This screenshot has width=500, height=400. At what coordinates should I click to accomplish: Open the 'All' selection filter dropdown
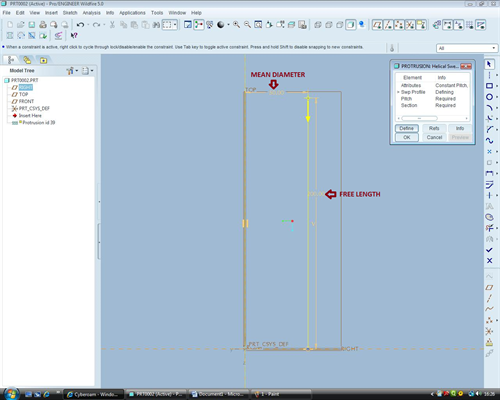(467, 48)
